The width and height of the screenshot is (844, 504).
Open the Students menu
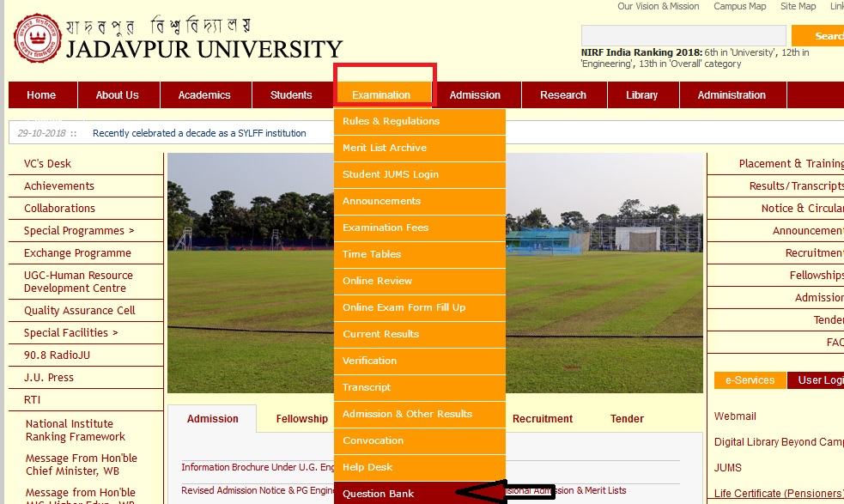[x=291, y=94]
